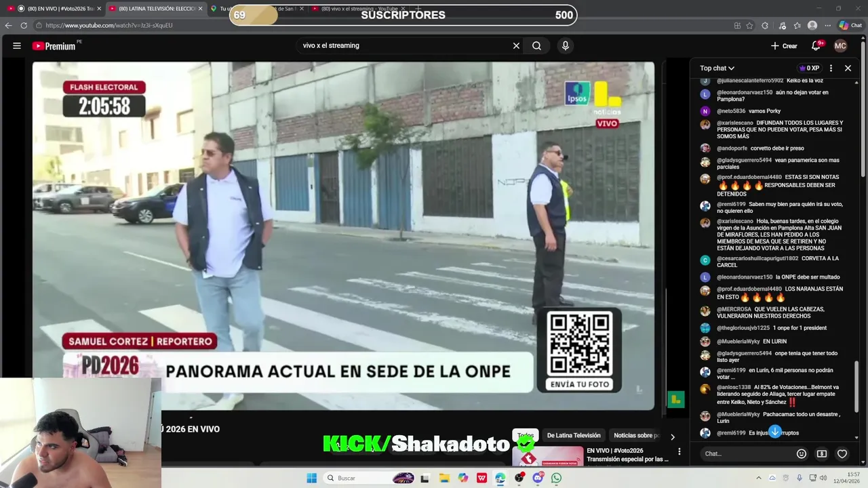This screenshot has width=868, height=488.
Task: Click username @julianescalanteferro5902 in chat
Action: [749, 81]
